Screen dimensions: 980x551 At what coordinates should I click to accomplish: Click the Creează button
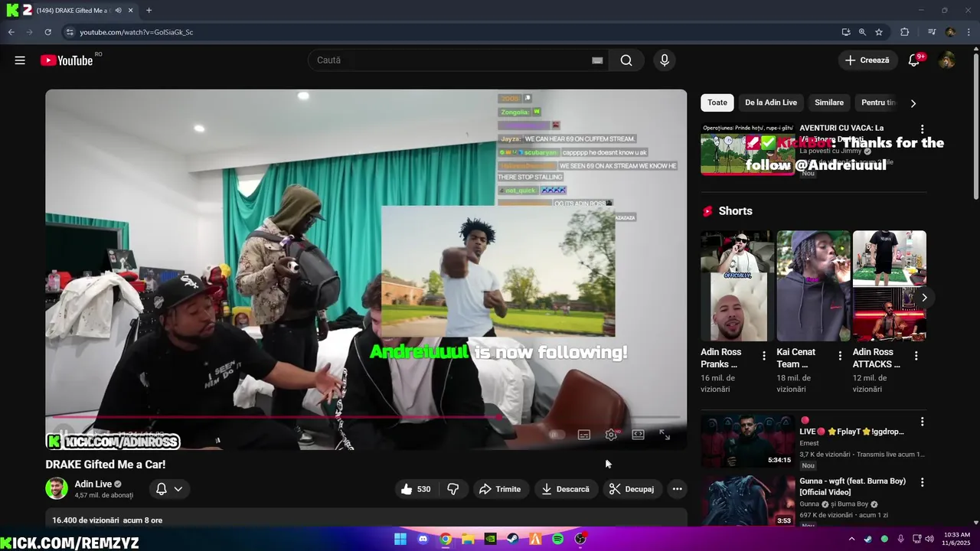pyautogui.click(x=867, y=60)
